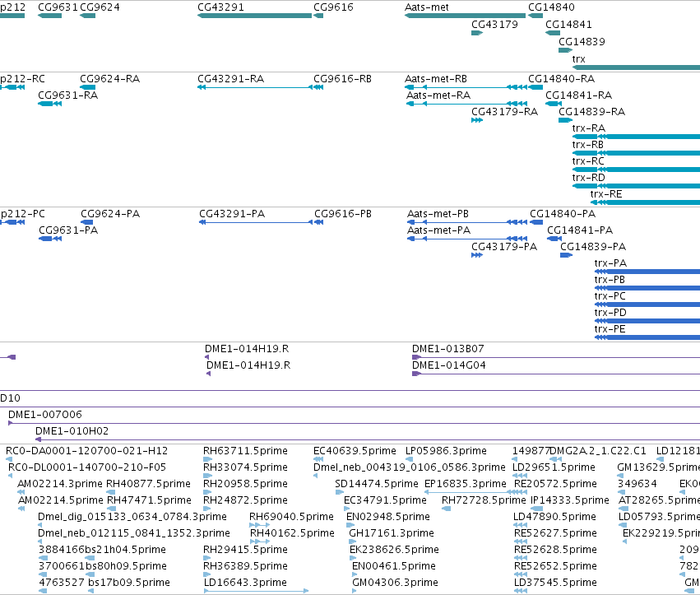This screenshot has width=700, height=595.
Task: Click EST AM02214.3prime
Action: 60,484
